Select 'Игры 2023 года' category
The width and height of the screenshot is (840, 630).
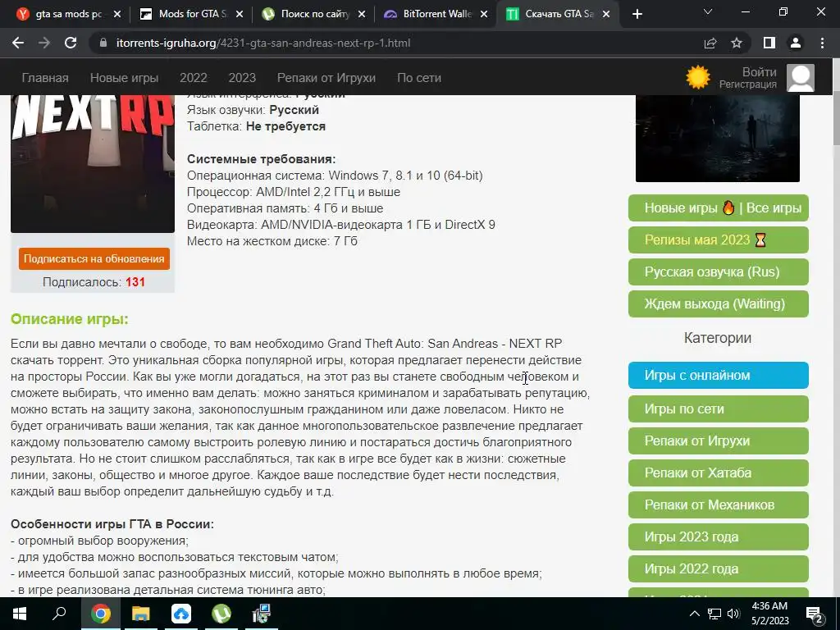coord(719,536)
